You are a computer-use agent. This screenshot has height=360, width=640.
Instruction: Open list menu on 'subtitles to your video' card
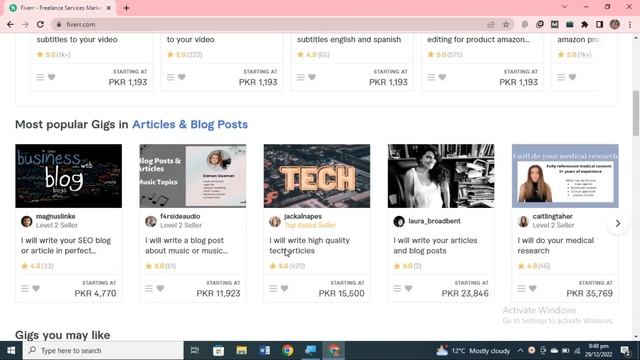40,77
